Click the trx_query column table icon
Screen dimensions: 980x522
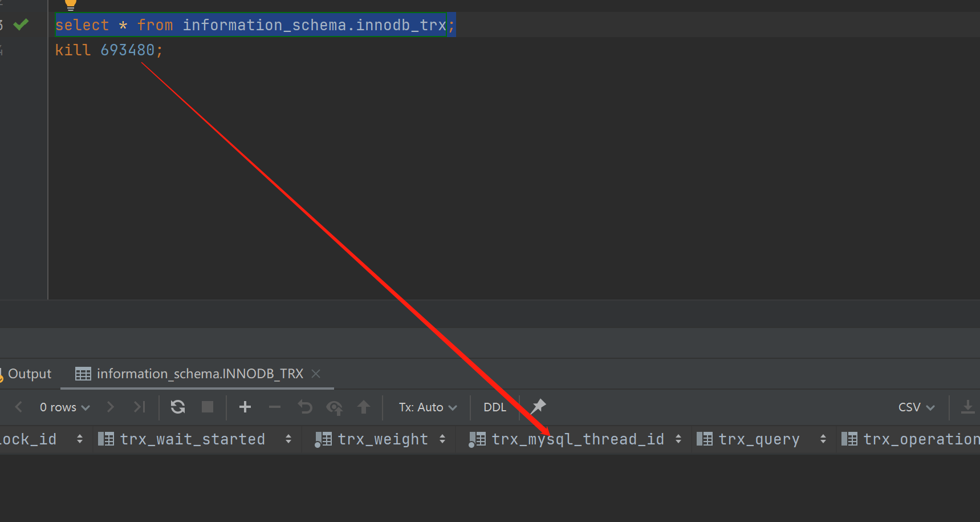[x=705, y=439]
